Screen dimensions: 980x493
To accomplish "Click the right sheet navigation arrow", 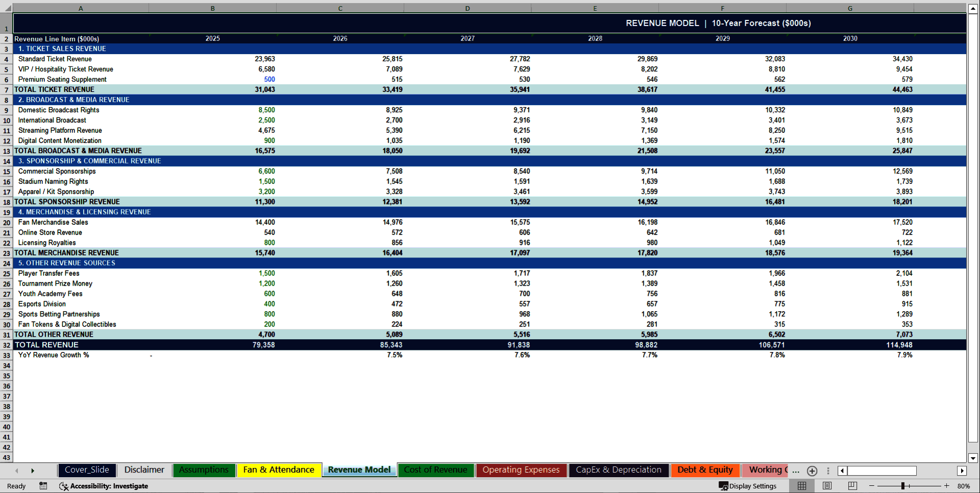I will [x=33, y=471].
